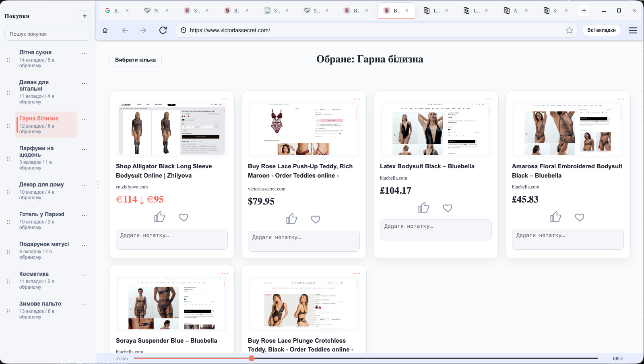Screen dimensions: 644x364
Task: Click the $79.95 price
Action: [x=261, y=201]
